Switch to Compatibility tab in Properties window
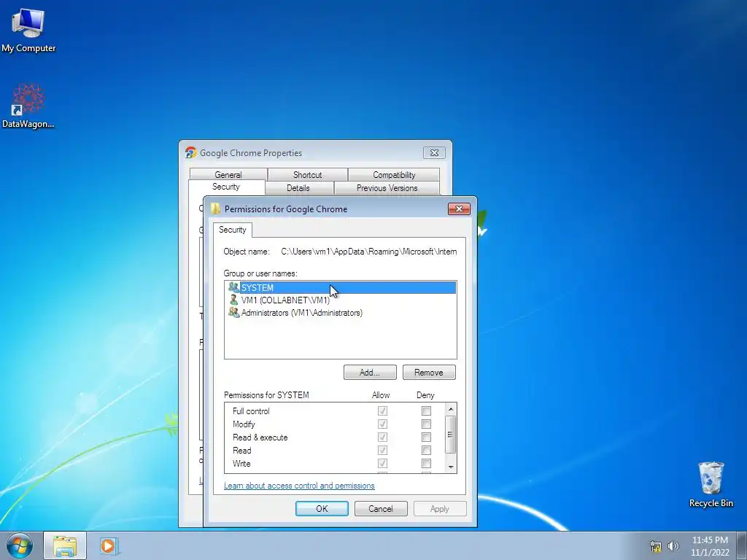 [394, 175]
